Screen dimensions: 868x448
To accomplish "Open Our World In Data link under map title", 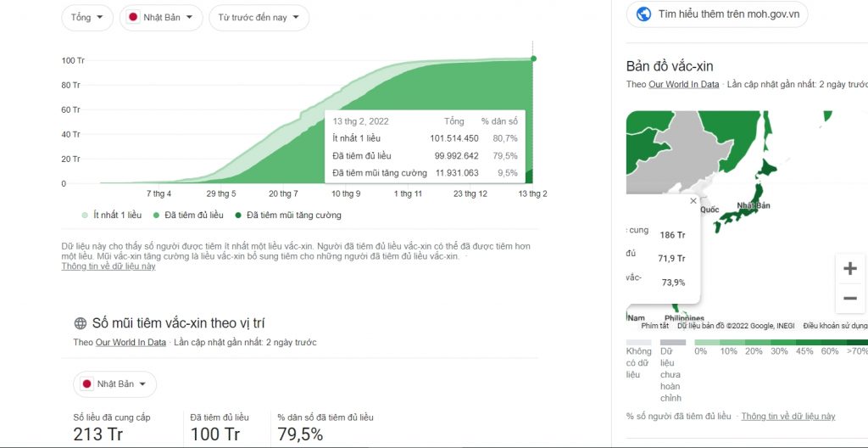I will 684,84.
